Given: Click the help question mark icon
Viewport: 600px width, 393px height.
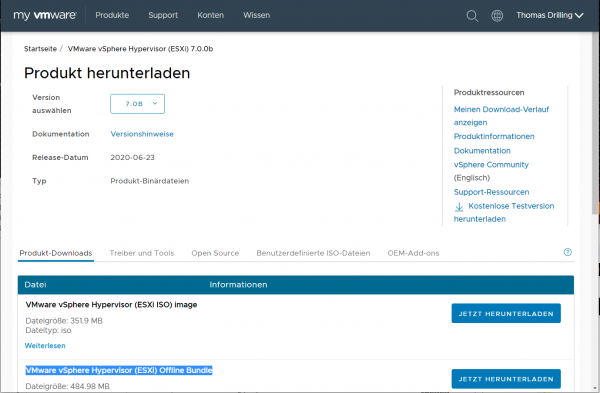Looking at the screenshot, I should 567,252.
